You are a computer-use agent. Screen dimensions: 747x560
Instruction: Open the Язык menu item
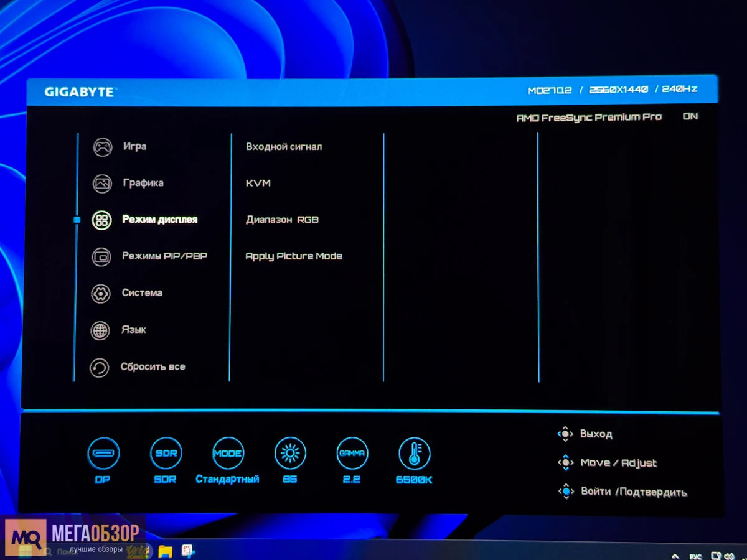pos(134,330)
